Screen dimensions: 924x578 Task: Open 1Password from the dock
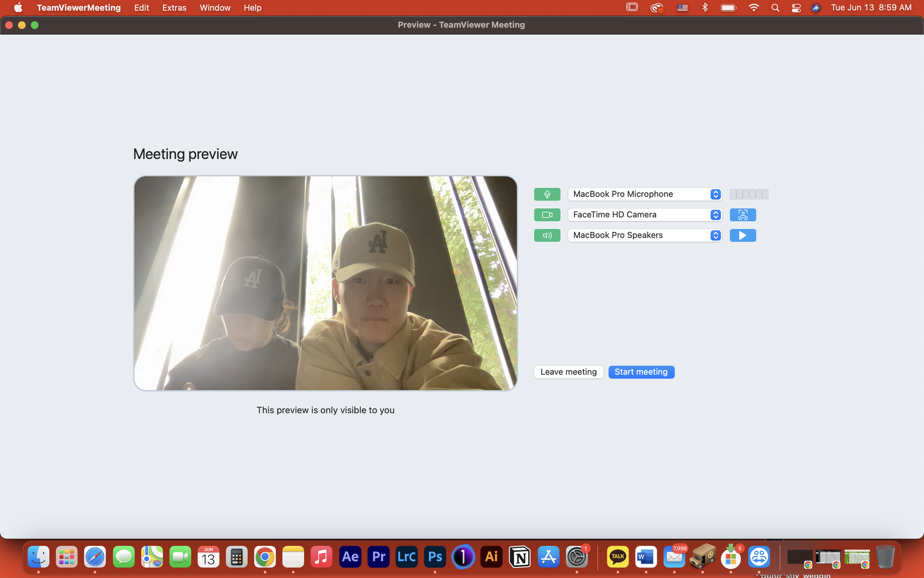pos(463,557)
